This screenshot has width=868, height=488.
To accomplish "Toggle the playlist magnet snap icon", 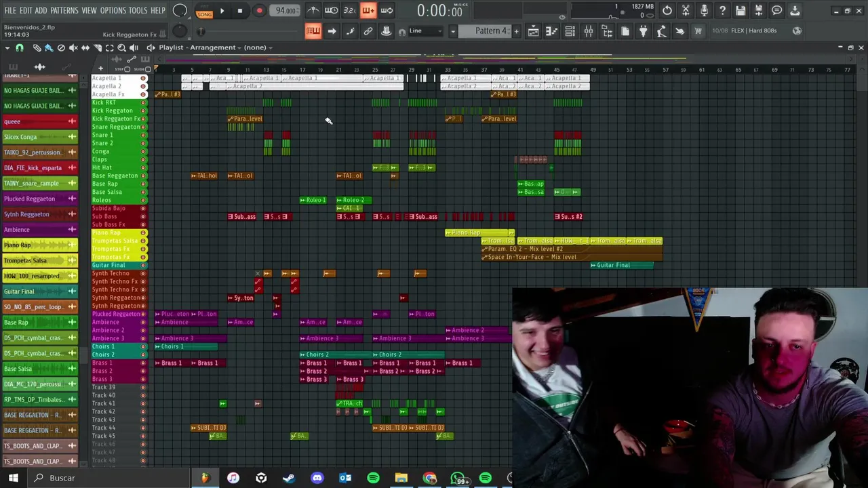I will click(x=20, y=47).
